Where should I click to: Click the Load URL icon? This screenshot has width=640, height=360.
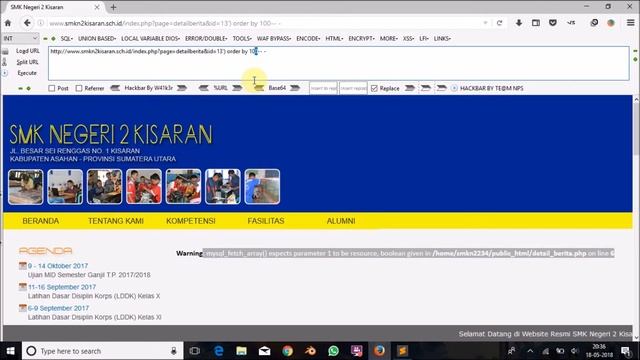[x=5, y=51]
